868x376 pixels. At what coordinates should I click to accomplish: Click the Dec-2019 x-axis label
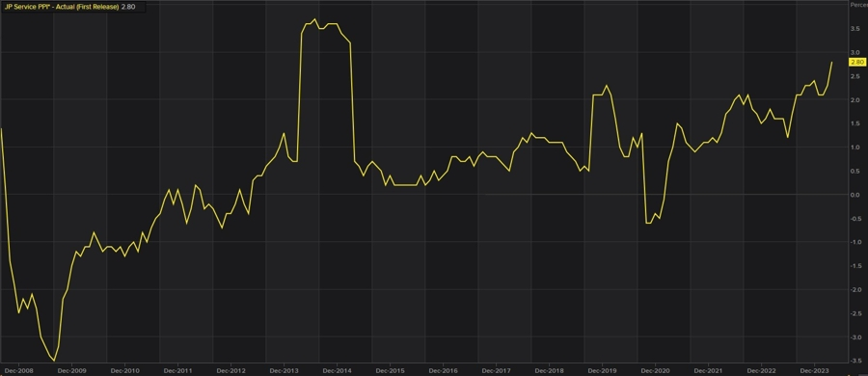click(x=602, y=370)
